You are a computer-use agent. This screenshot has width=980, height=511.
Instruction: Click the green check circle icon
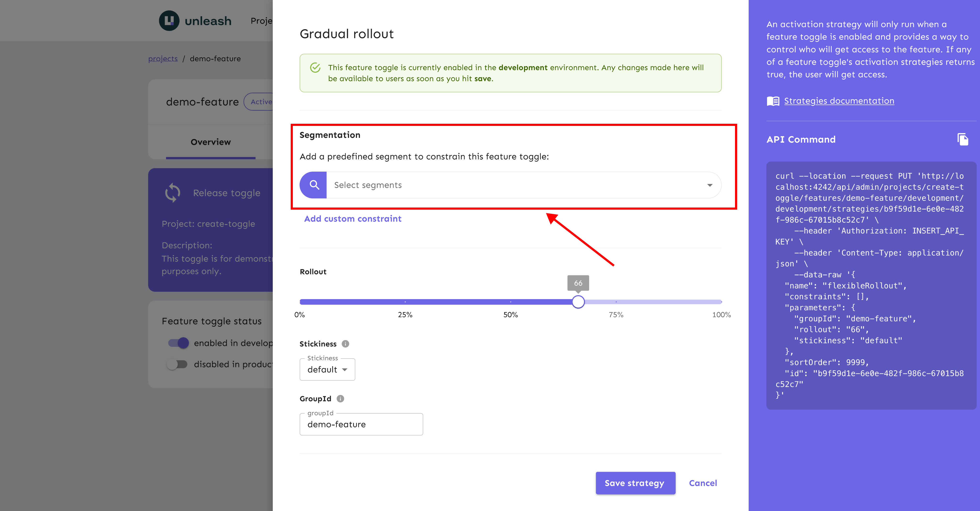(x=315, y=68)
